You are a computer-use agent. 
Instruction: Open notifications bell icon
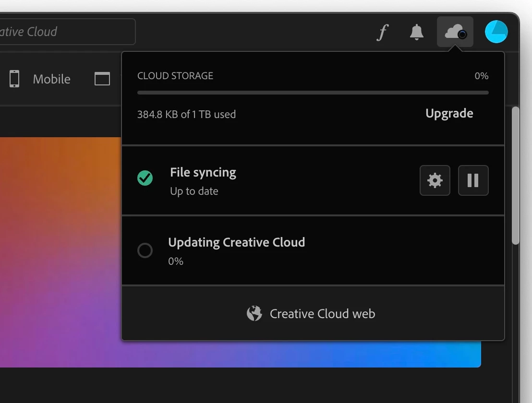[x=417, y=32]
